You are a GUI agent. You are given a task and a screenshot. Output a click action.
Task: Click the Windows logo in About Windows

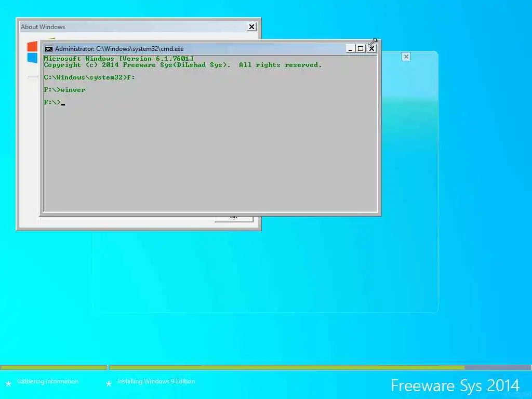click(x=33, y=52)
